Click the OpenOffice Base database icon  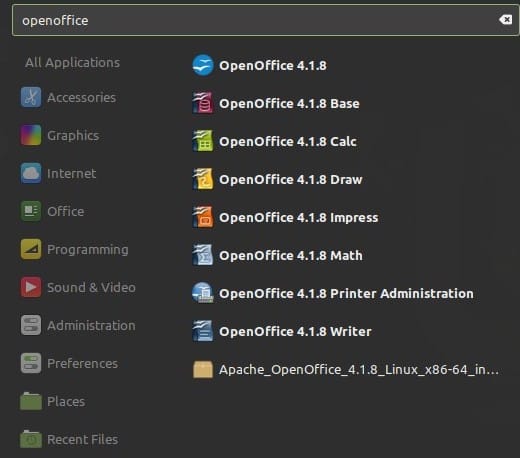point(203,103)
